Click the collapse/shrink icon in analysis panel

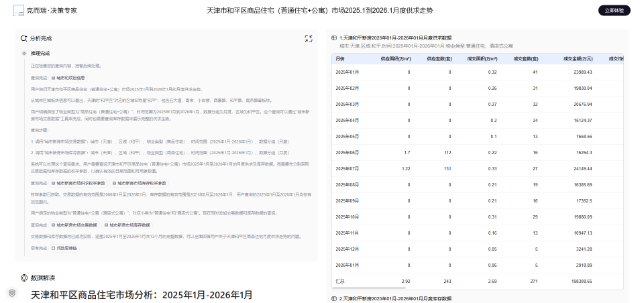(309, 39)
